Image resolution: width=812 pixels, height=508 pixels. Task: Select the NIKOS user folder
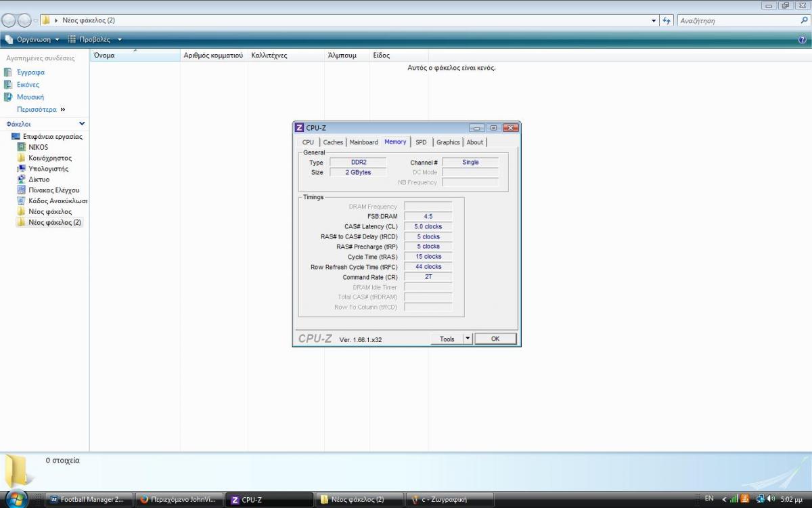click(x=38, y=147)
